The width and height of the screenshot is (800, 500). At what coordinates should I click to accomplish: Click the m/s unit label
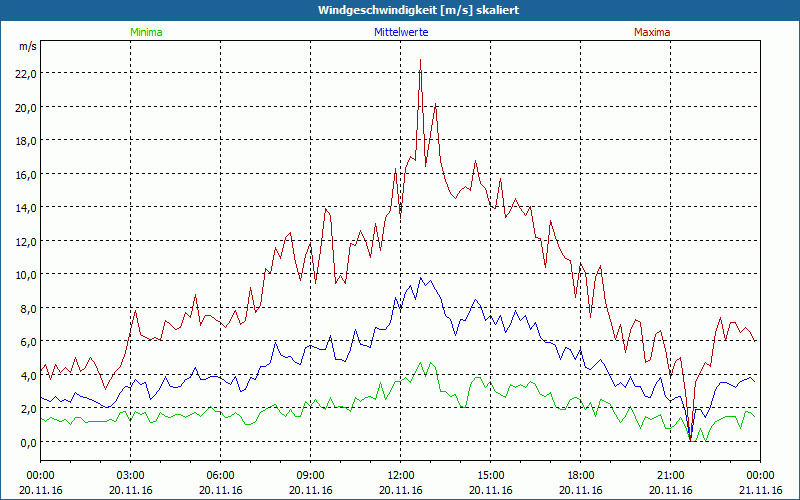pos(27,46)
